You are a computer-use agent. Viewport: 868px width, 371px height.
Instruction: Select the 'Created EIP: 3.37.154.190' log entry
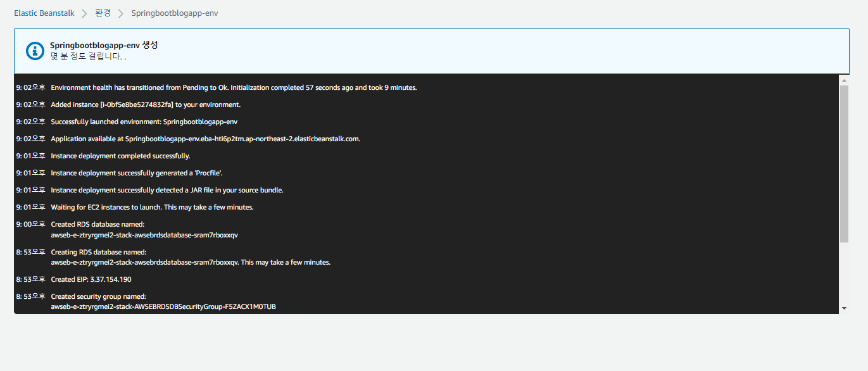tap(91, 279)
